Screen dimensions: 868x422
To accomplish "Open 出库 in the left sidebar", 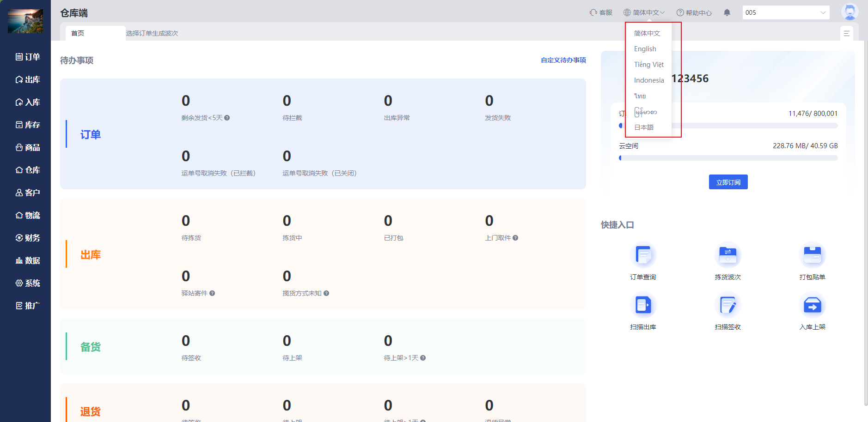I will pyautogui.click(x=28, y=79).
